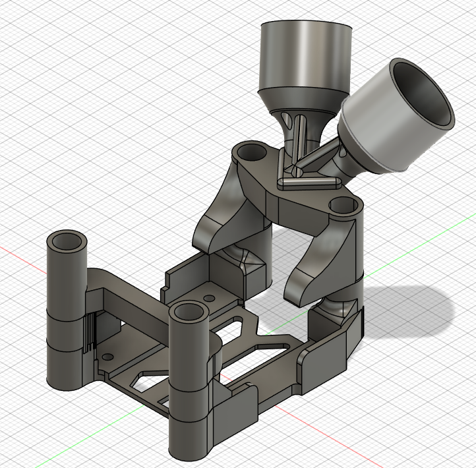Viewport: 476px width, 468px height.
Task: Click the horizontal pill-shaped rod under the cups
Action: tap(310, 181)
